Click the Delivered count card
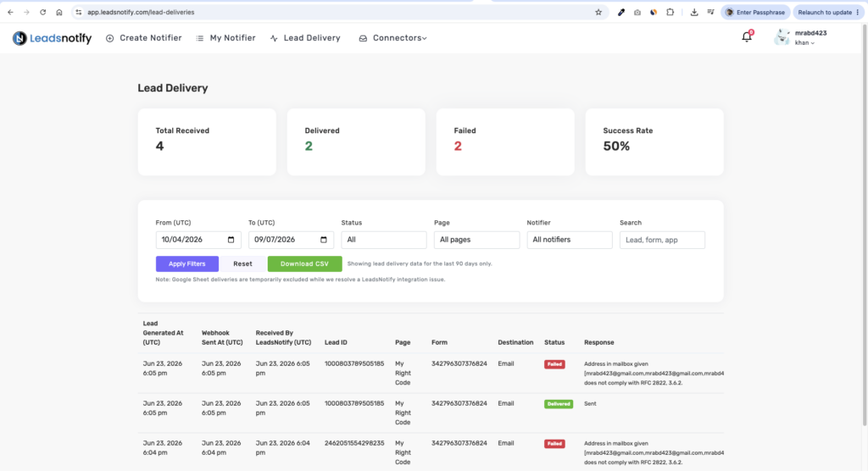This screenshot has width=868, height=471. pyautogui.click(x=356, y=141)
